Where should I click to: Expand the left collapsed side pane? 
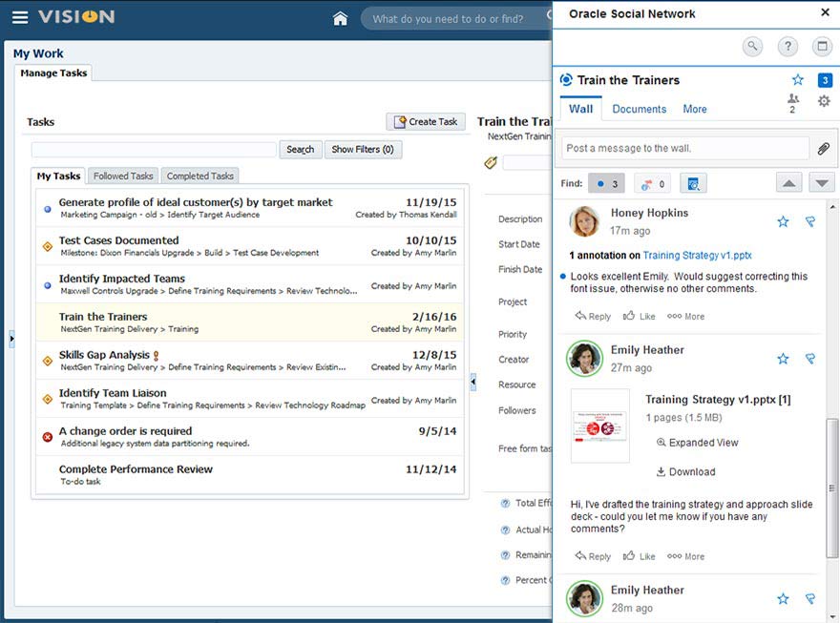[x=11, y=339]
